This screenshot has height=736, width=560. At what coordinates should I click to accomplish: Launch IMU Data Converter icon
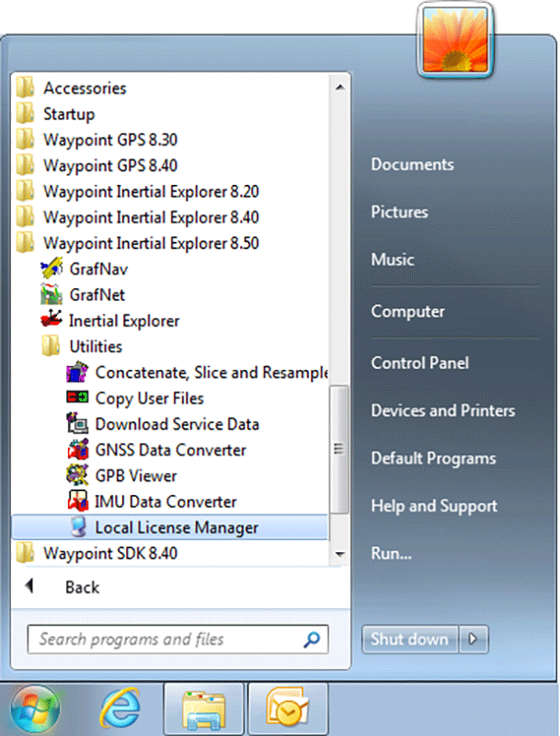pos(77,501)
